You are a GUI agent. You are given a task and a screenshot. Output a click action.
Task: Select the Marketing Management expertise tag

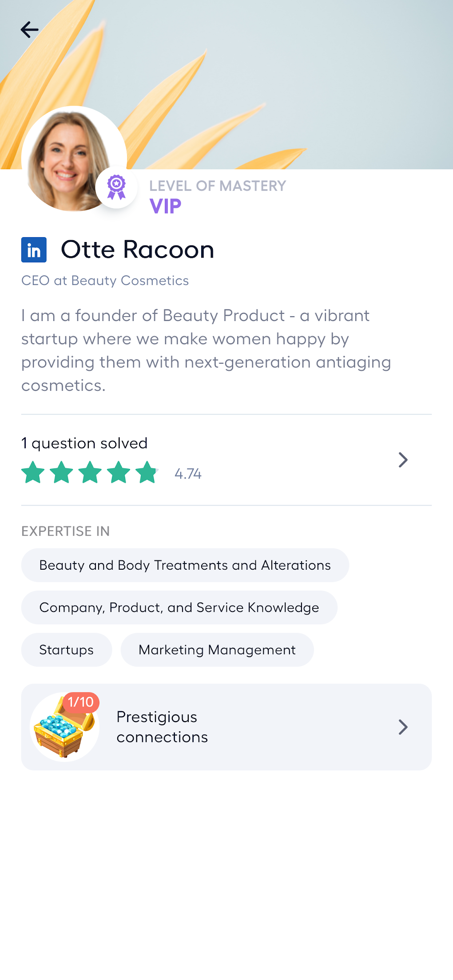tap(217, 650)
